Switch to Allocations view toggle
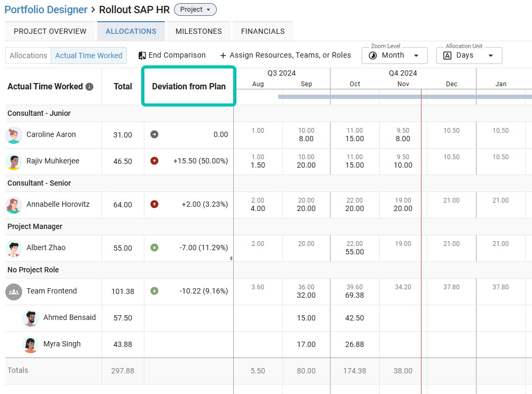The image size is (532, 394). [x=28, y=56]
